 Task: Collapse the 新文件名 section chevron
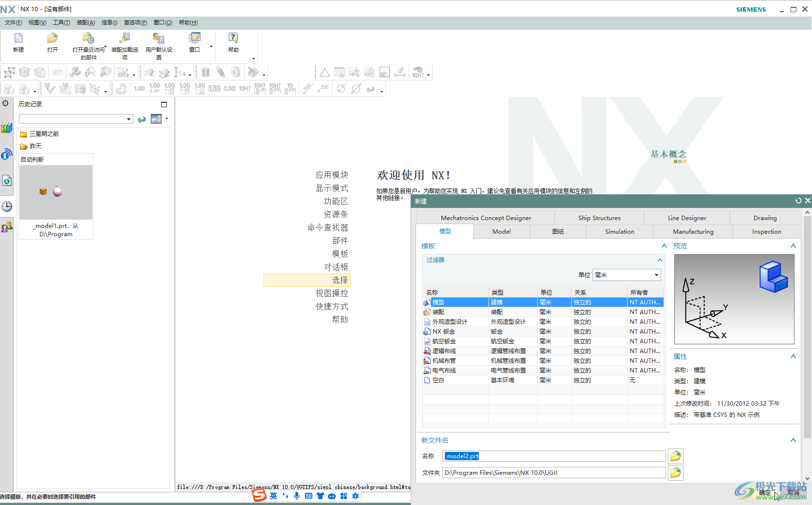[x=793, y=440]
